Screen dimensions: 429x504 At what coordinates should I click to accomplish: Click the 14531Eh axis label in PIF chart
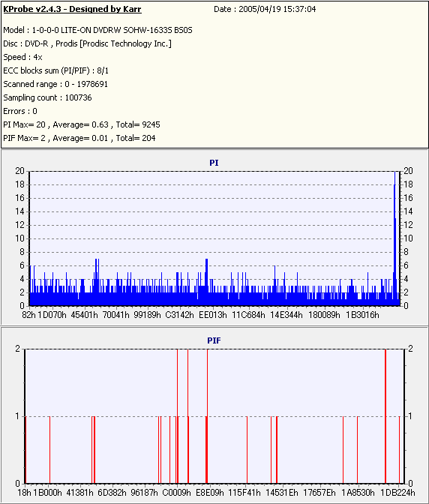pos(282,493)
